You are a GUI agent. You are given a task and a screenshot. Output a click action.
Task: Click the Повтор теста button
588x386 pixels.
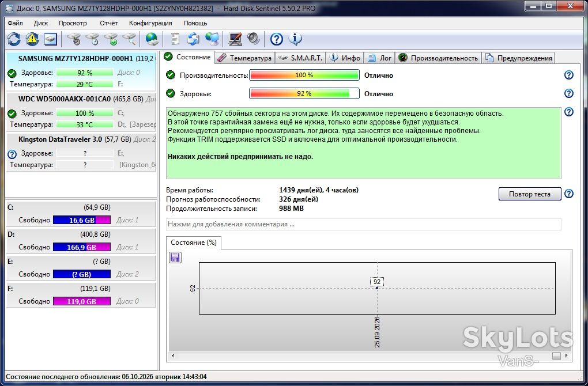tap(530, 194)
